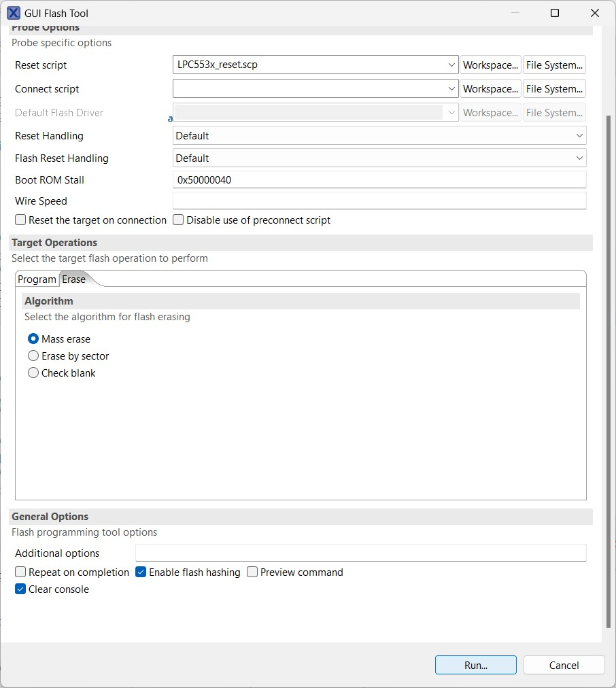616x688 pixels.
Task: Expand the Connect script combo box list
Action: point(451,88)
